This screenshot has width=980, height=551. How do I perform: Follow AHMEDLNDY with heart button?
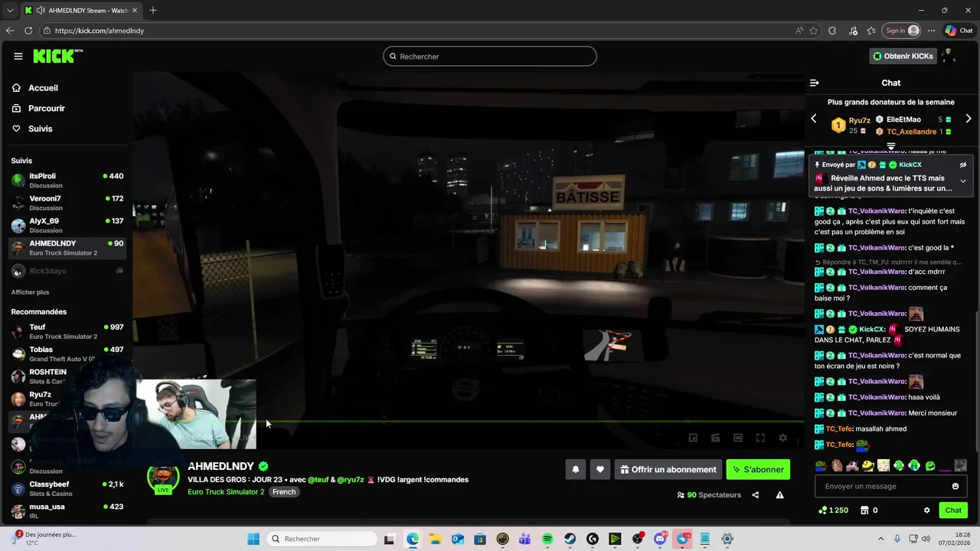(600, 470)
